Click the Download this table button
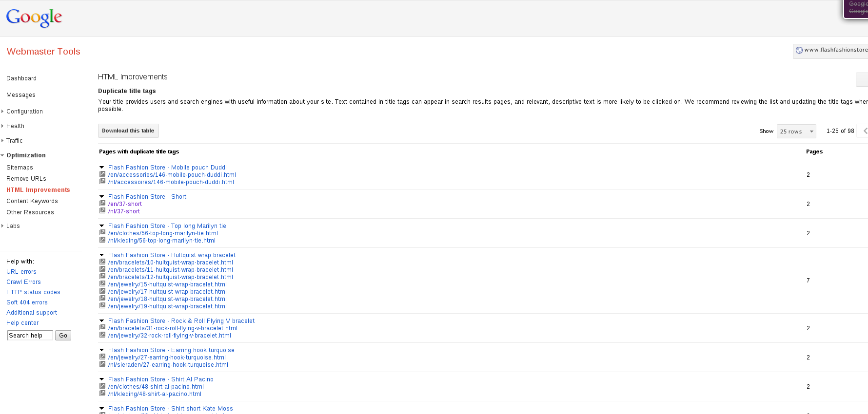 [128, 131]
